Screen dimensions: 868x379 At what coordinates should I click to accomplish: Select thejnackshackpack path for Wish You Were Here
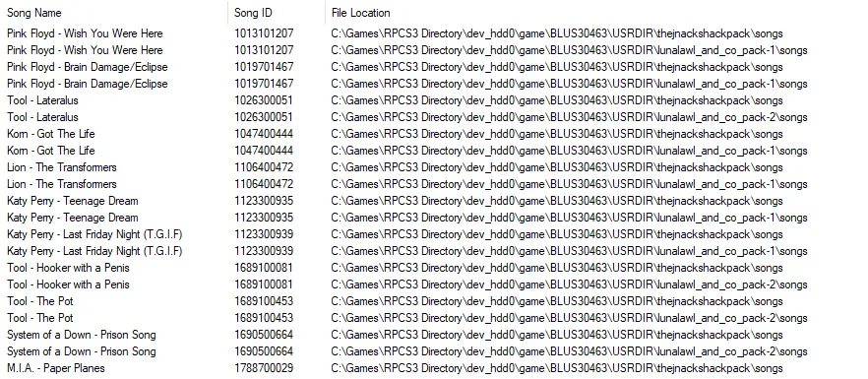[557, 33]
